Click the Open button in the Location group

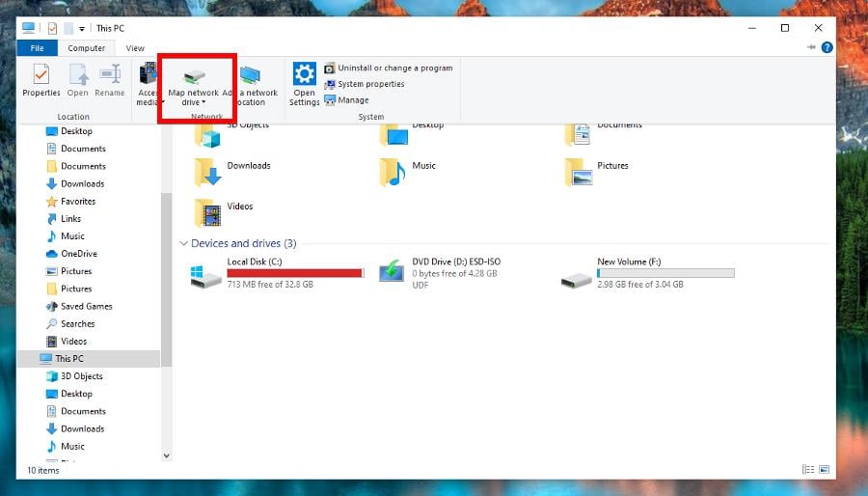click(x=78, y=81)
